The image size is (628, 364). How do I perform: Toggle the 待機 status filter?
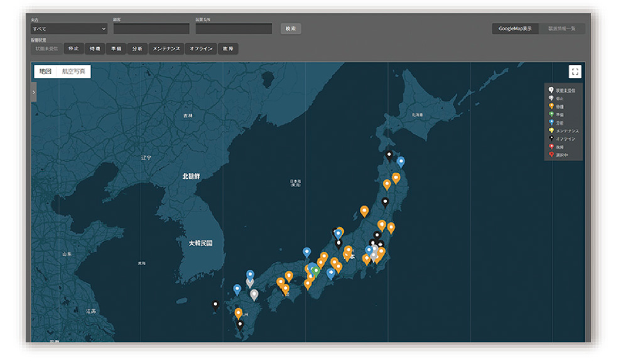[95, 49]
